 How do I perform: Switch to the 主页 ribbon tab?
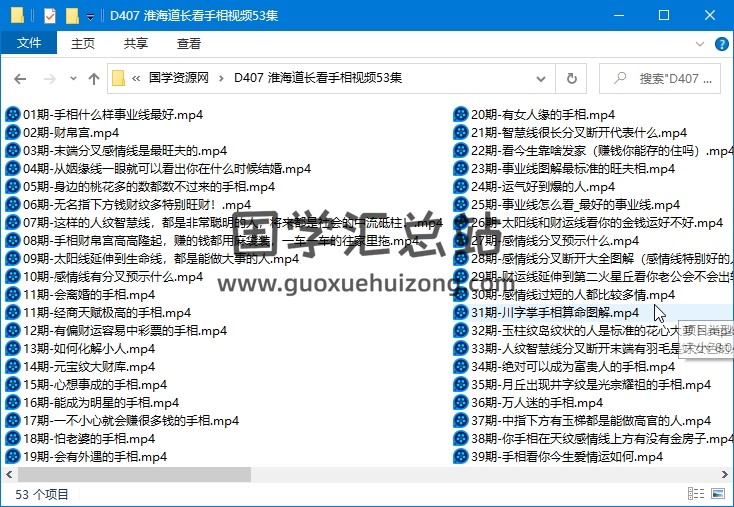coord(83,44)
